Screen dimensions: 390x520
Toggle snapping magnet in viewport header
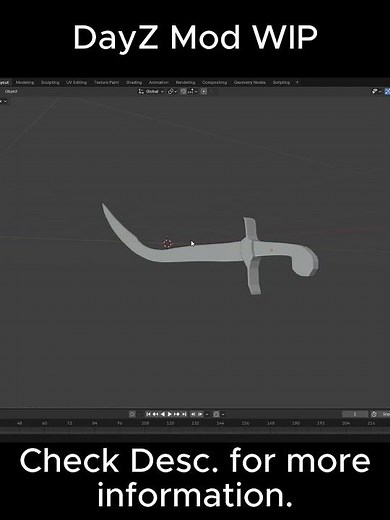click(x=183, y=91)
